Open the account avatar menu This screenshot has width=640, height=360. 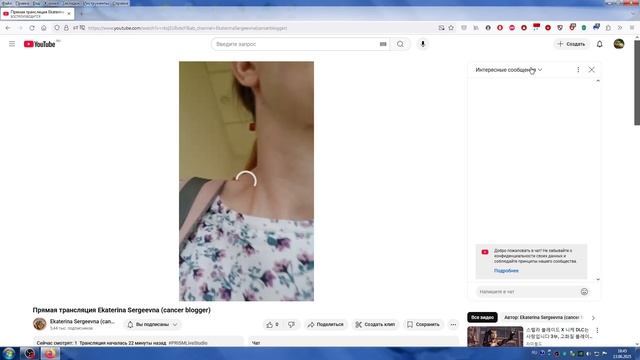pos(619,44)
